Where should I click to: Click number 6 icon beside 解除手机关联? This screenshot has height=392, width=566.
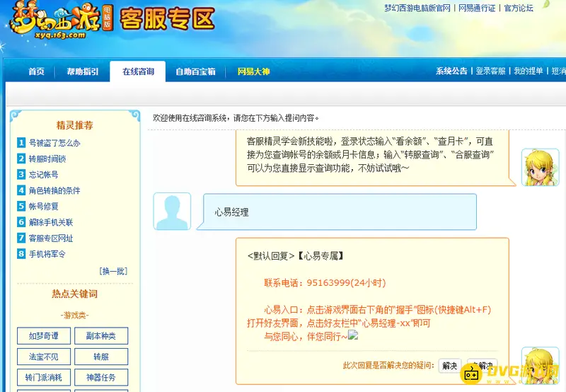pos(21,222)
